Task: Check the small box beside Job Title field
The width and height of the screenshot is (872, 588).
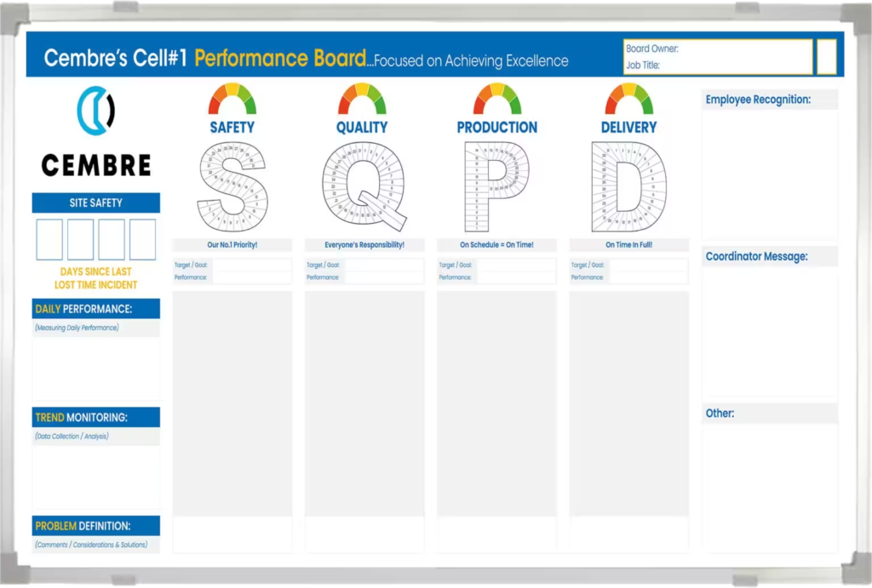Action: point(827,54)
